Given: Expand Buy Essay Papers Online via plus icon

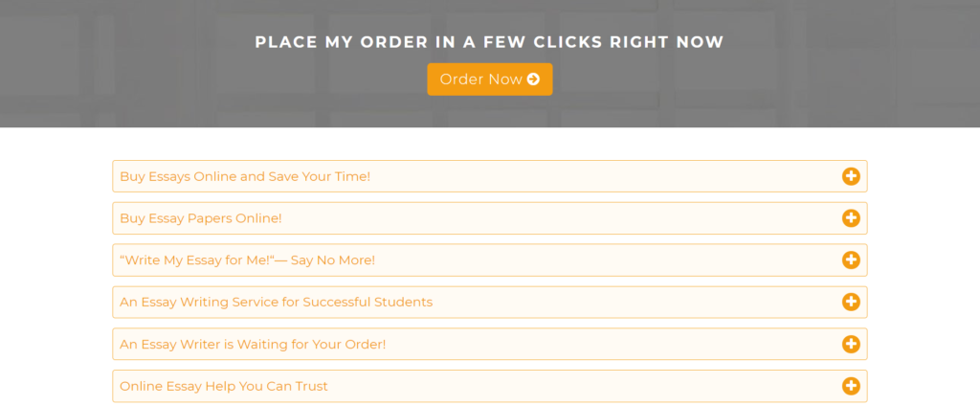Looking at the screenshot, I should click(851, 218).
